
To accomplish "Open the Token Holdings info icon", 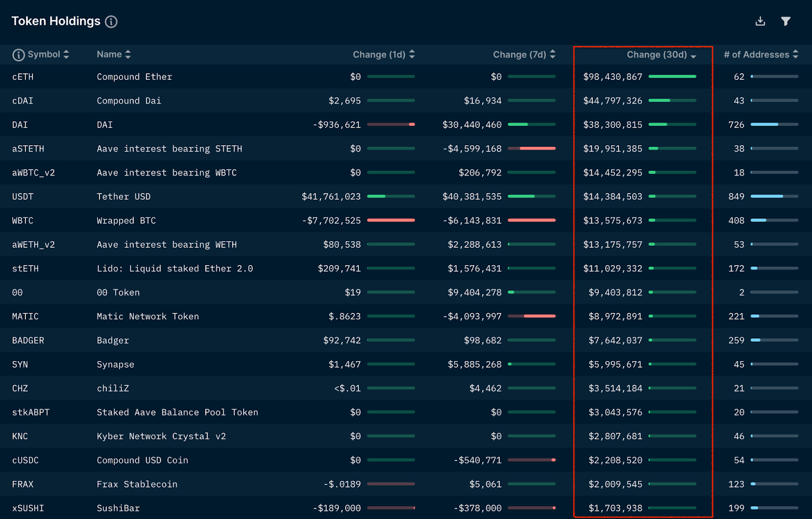I will [x=111, y=22].
